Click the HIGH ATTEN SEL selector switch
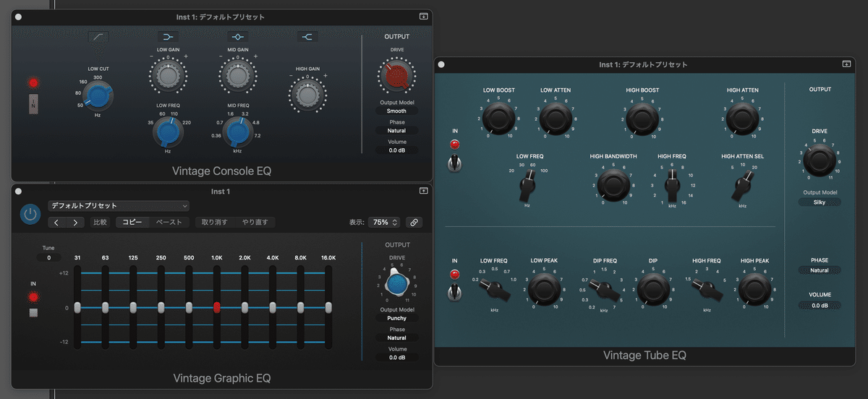 pyautogui.click(x=741, y=186)
